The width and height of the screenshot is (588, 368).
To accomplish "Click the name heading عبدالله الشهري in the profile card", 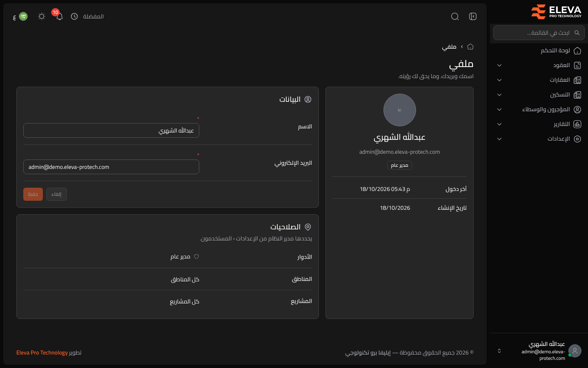I will (400, 137).
